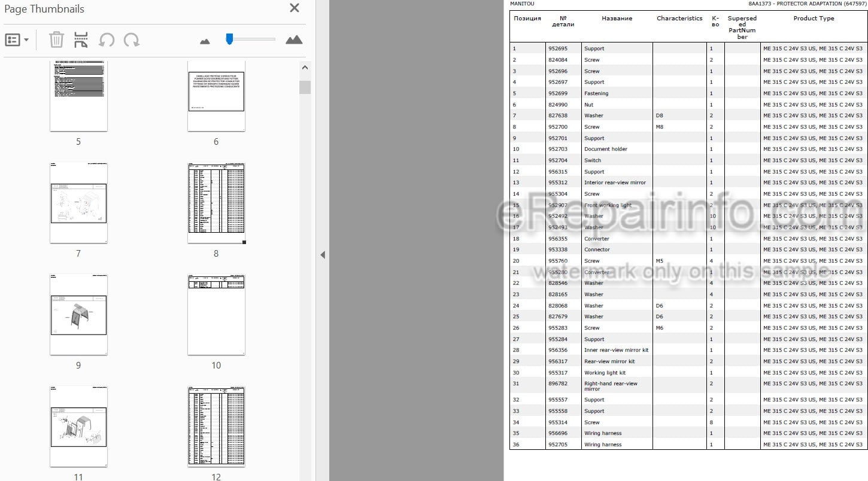Click the 'Product Type' column header
This screenshot has height=481, width=868.
[814, 19]
